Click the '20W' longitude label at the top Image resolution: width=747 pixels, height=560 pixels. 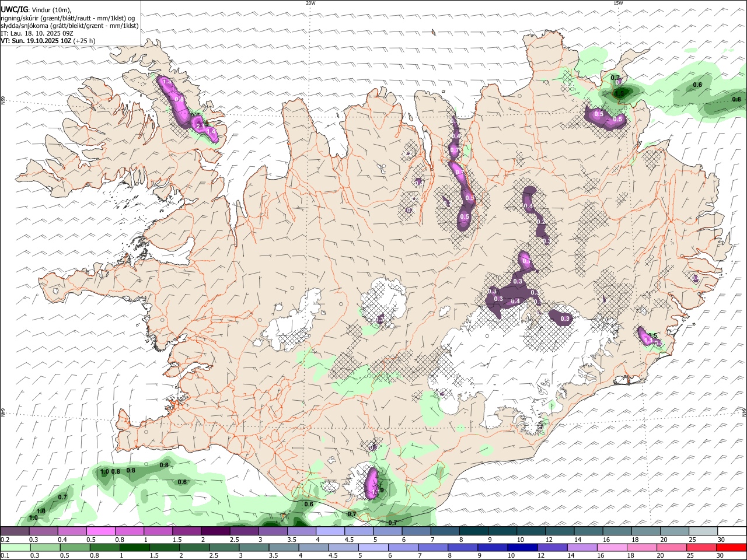310,3
